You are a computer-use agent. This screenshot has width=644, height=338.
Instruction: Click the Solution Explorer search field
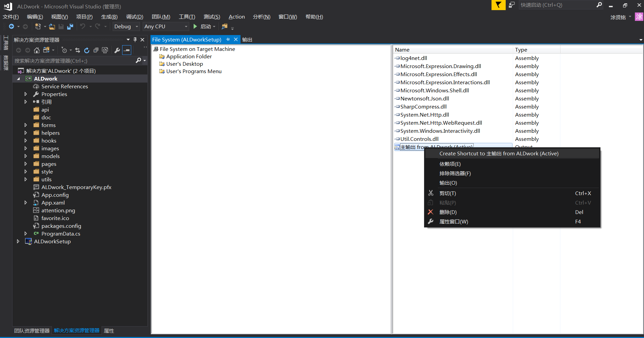point(74,61)
